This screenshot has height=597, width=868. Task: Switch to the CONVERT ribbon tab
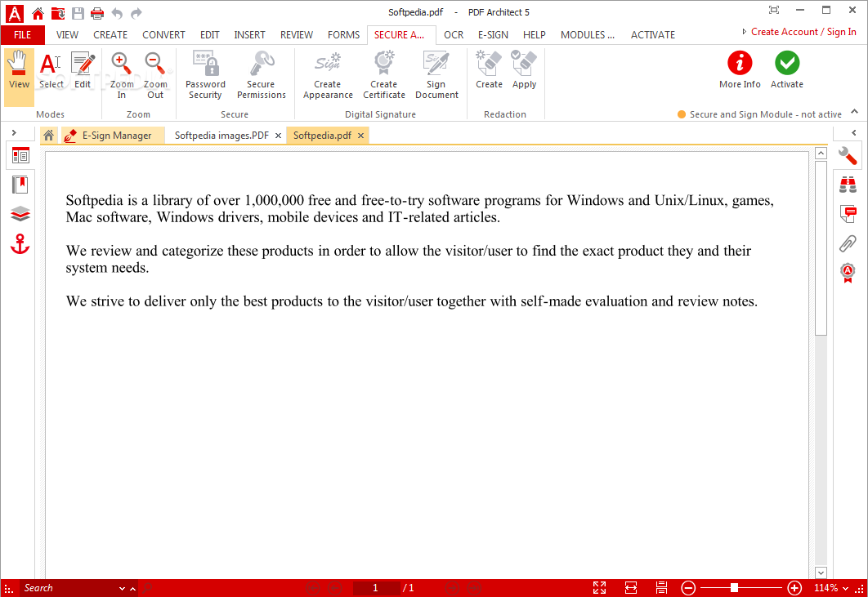coord(163,35)
